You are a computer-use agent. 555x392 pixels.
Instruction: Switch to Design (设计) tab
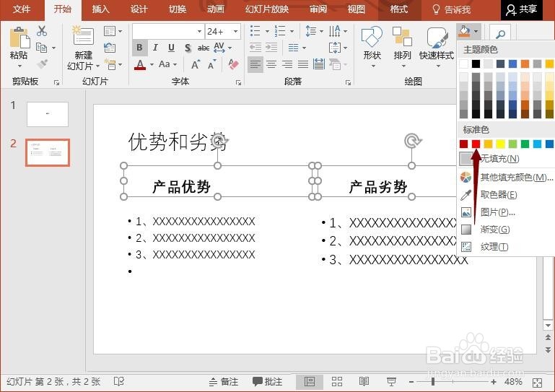[139, 9]
